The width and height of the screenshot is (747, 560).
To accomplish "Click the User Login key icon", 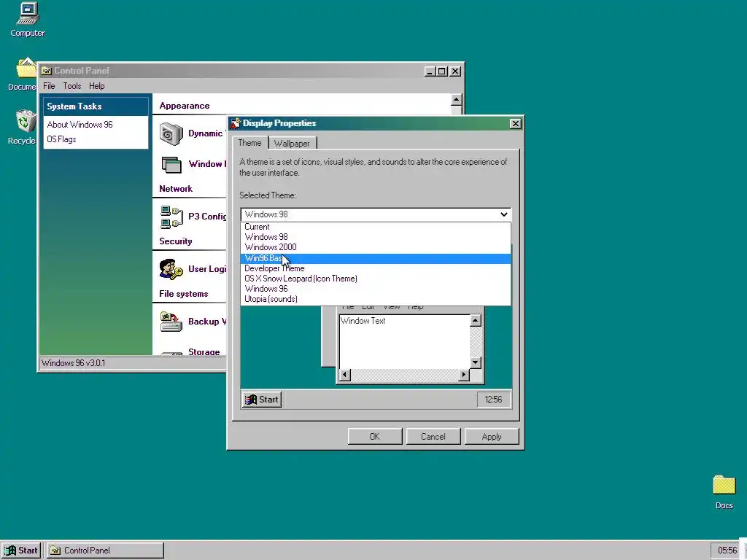I will [x=171, y=270].
